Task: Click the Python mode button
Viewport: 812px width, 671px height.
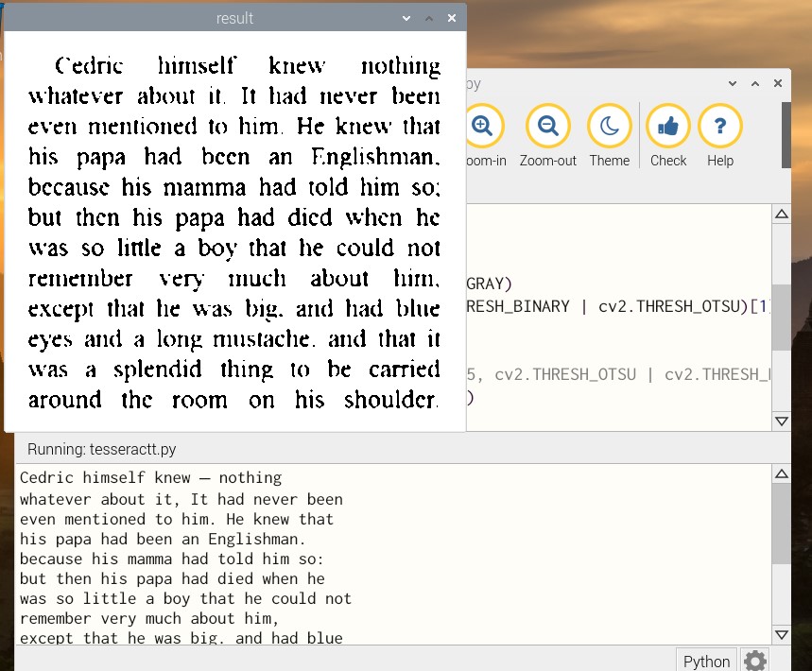Action: click(x=706, y=662)
